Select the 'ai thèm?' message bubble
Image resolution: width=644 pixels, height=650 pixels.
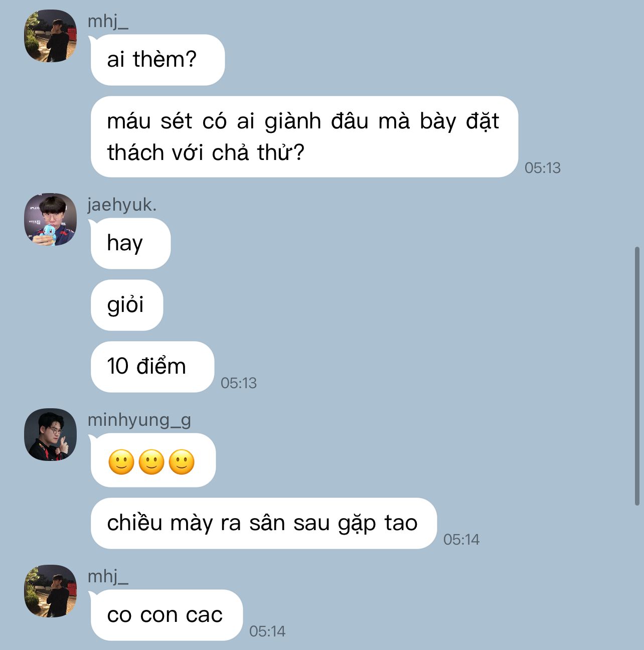(x=157, y=60)
